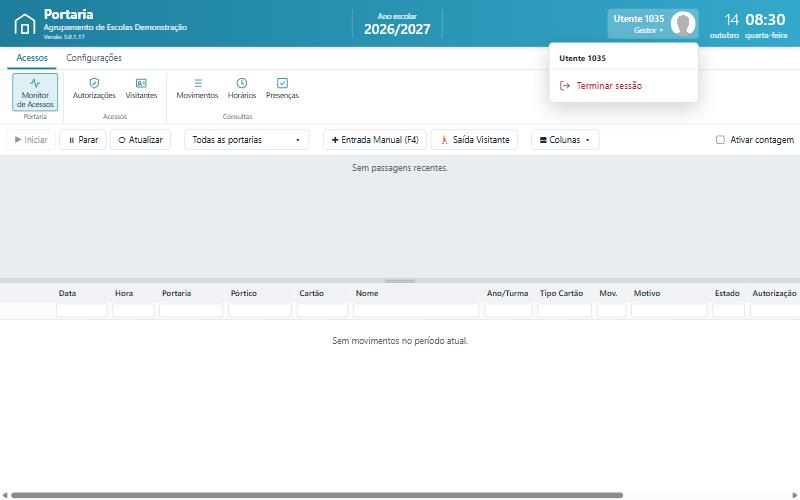Open Monitor de Acessos
This screenshot has width=800, height=500.
tap(35, 92)
